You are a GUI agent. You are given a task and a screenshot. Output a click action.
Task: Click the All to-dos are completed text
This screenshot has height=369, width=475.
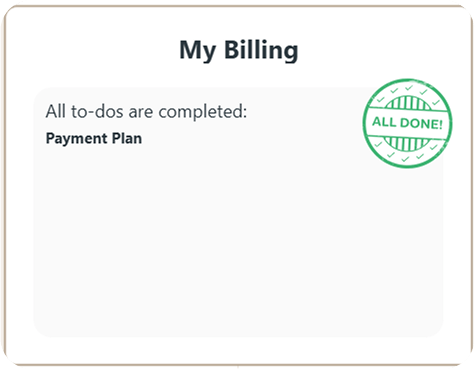pyautogui.click(x=146, y=111)
